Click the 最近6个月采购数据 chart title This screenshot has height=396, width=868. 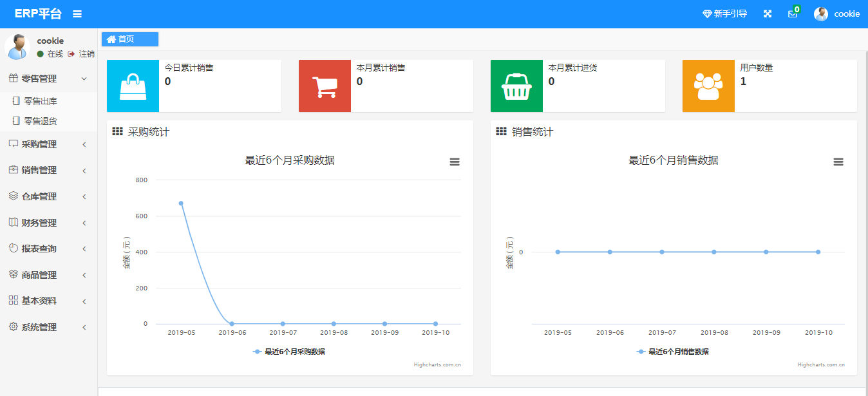pos(290,160)
